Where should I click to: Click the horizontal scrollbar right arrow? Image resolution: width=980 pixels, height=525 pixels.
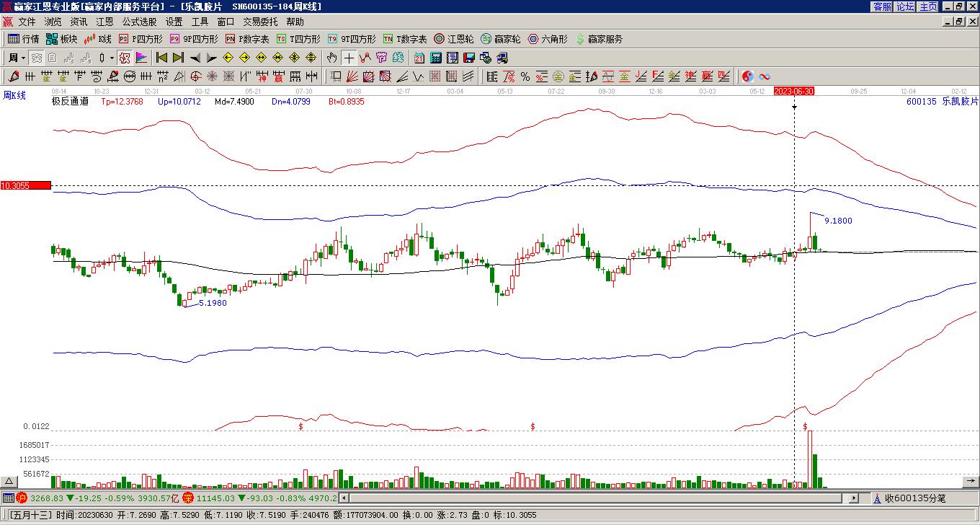tap(855, 498)
